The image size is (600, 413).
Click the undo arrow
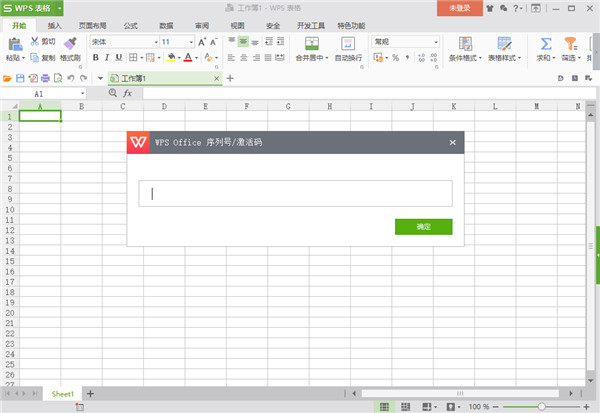click(x=71, y=78)
